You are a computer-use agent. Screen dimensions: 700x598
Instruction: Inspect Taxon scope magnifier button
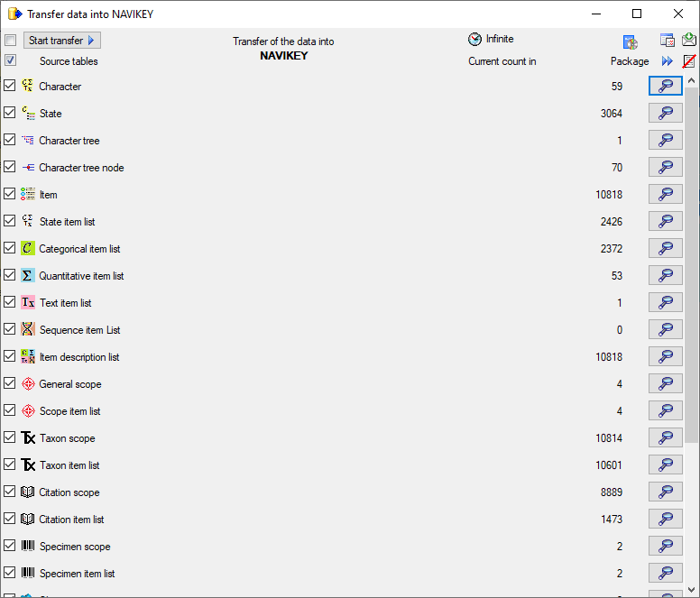pos(665,437)
